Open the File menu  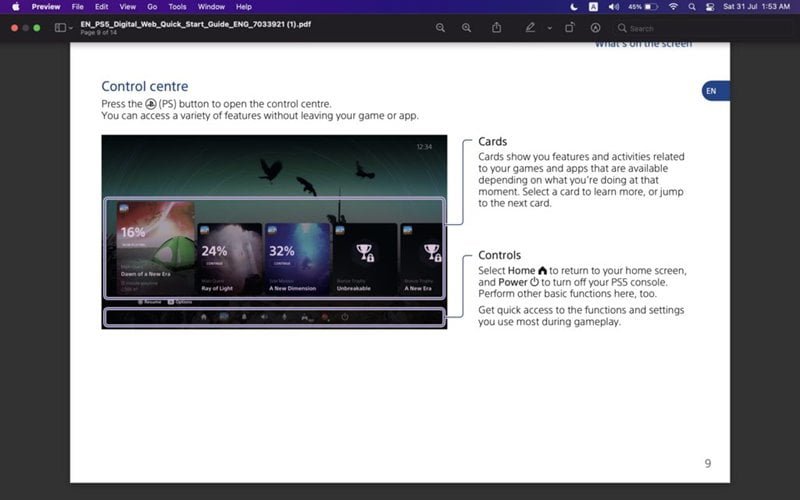pyautogui.click(x=78, y=7)
